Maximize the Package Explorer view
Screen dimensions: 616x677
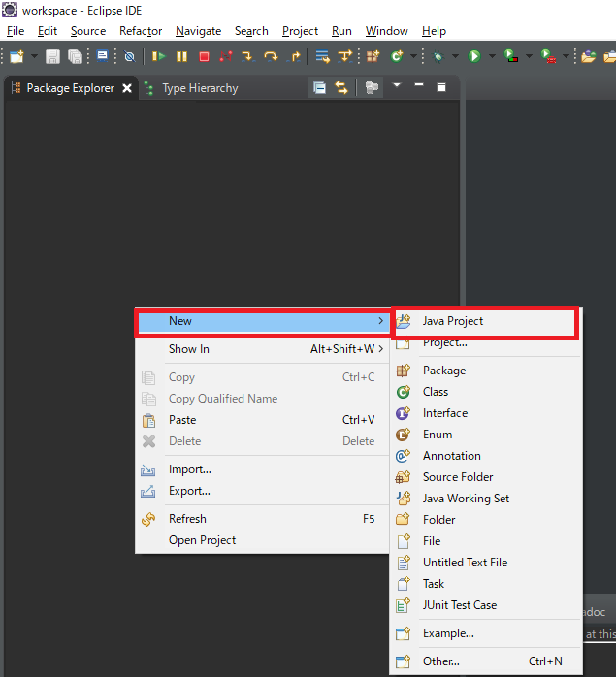tap(441, 87)
